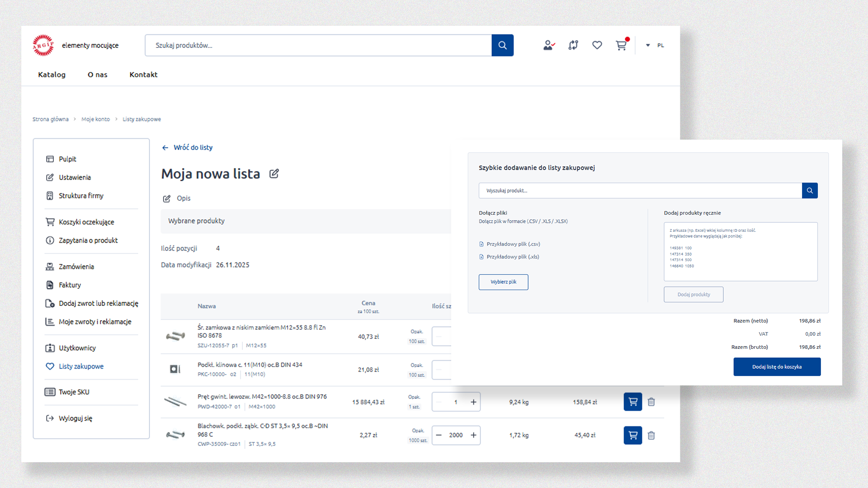
Task: Open Zamówienia in the sidebar
Action: 76,267
